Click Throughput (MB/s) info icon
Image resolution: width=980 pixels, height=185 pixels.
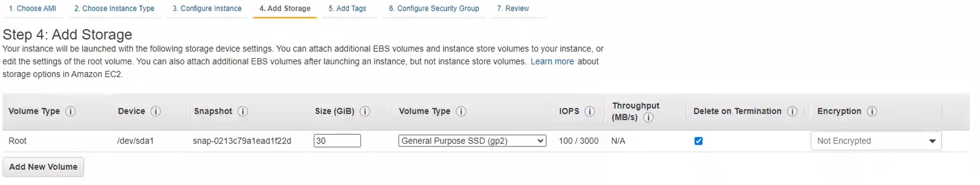pos(648,117)
